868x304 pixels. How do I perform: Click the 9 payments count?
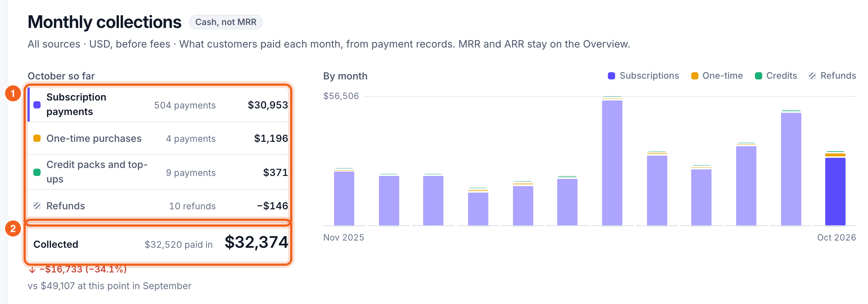(x=191, y=173)
